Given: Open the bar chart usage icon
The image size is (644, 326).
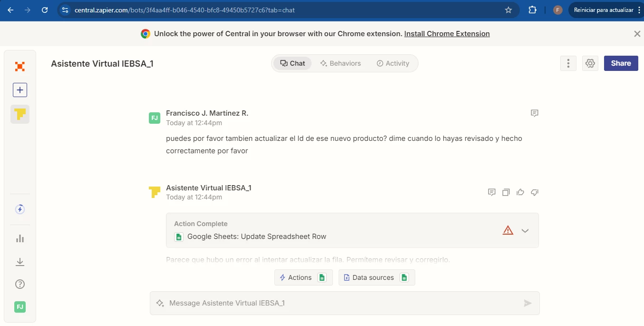Looking at the screenshot, I should [20, 238].
